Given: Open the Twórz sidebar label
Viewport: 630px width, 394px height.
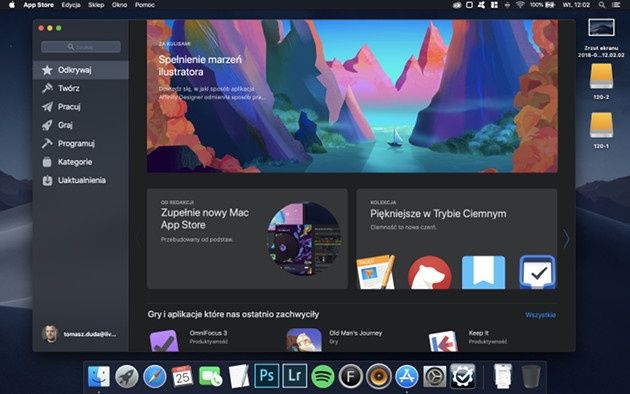Looking at the screenshot, I should tap(69, 88).
